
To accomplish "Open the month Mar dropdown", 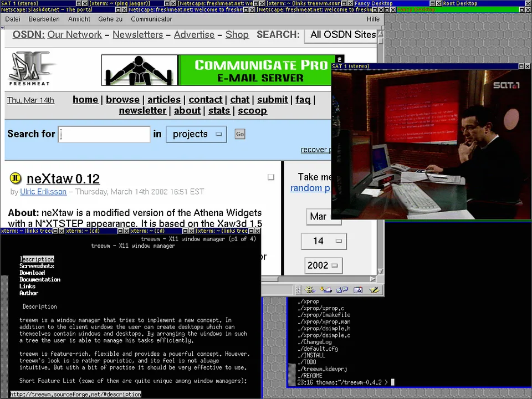I will tap(323, 217).
